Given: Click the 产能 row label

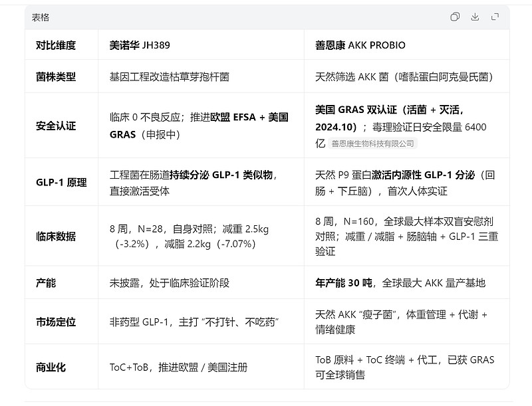Looking at the screenshot, I should (x=46, y=282).
